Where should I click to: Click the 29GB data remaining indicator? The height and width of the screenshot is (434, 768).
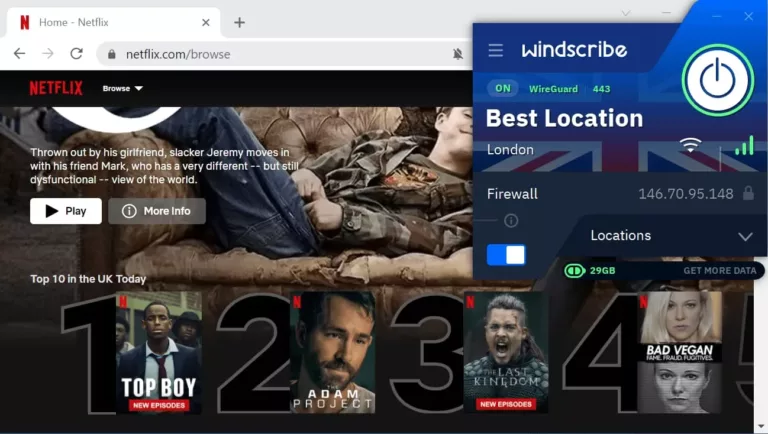point(590,271)
